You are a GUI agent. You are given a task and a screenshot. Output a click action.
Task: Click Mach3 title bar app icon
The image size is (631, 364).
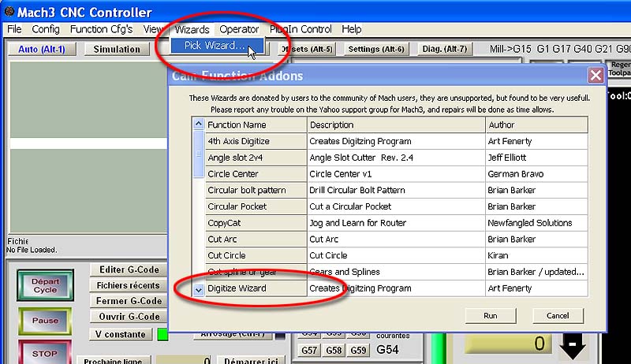point(9,12)
